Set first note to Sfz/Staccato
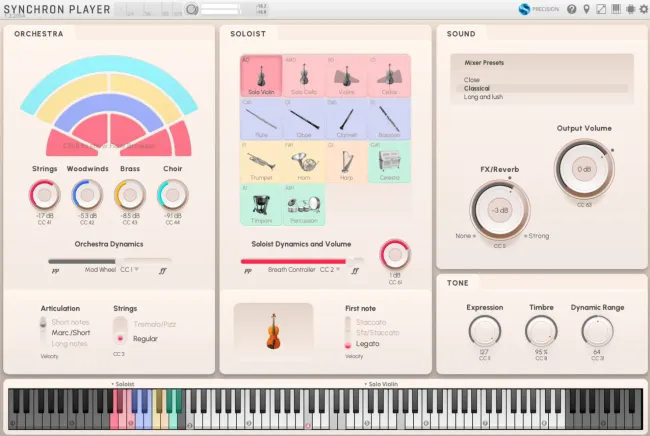This screenshot has width=650, height=436. coord(377,332)
